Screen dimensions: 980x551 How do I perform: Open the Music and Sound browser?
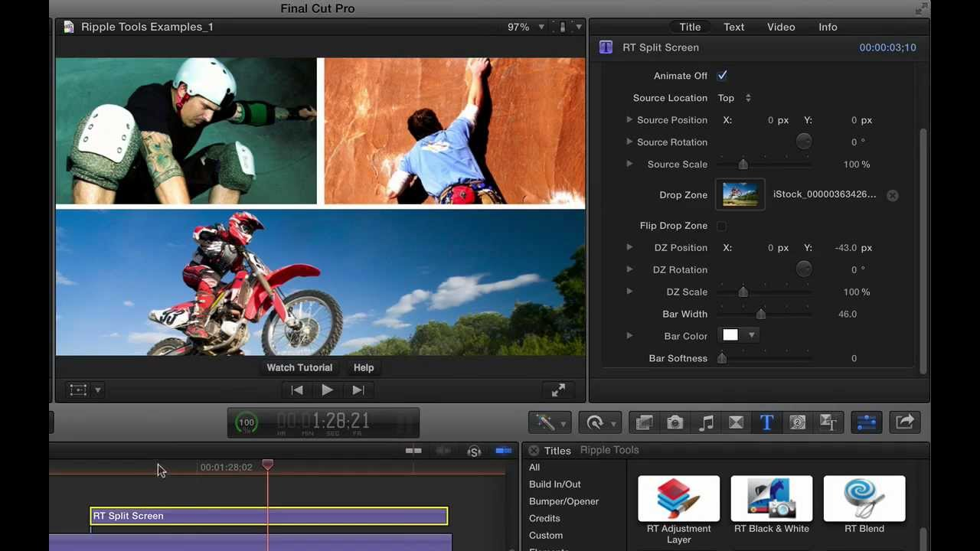tap(706, 422)
